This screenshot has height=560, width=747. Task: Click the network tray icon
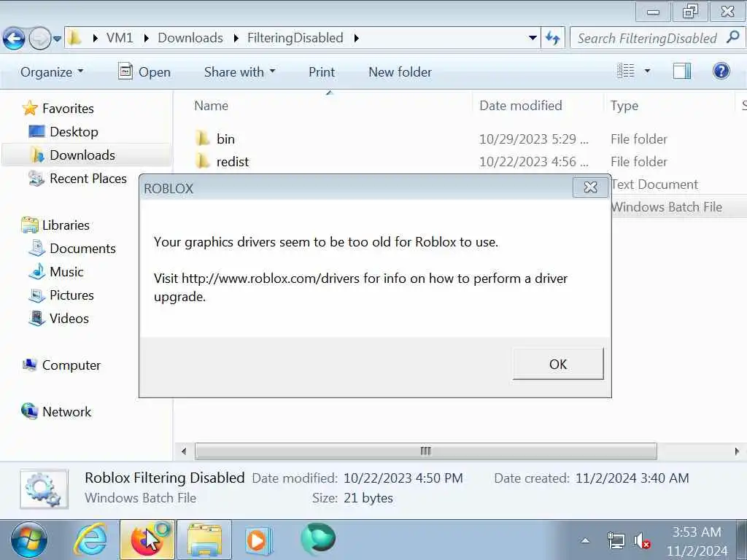(616, 541)
